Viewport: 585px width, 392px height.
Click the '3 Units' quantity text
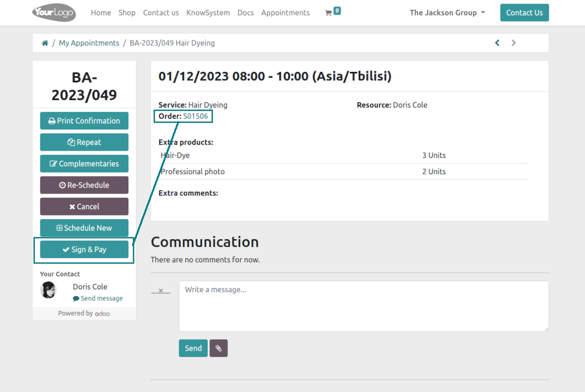tap(434, 155)
